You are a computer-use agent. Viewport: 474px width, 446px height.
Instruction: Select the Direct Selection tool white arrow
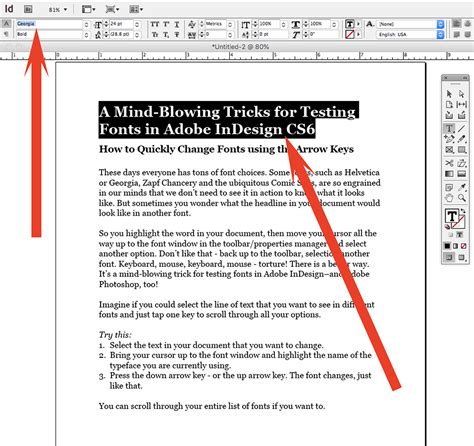pos(461,94)
